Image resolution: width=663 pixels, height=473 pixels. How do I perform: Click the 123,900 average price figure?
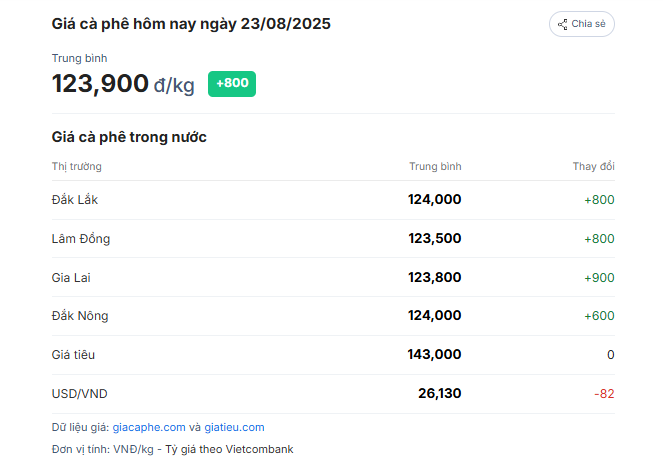tap(100, 84)
